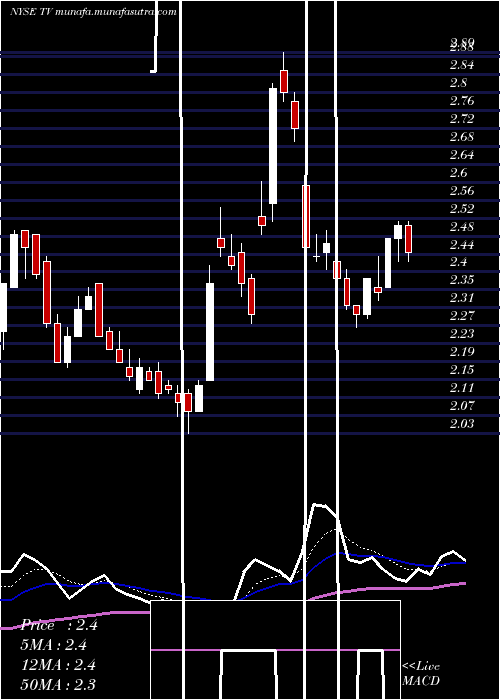Click the <<Live MACD label
This screenshot has height=700, width=500.
coord(421,673)
